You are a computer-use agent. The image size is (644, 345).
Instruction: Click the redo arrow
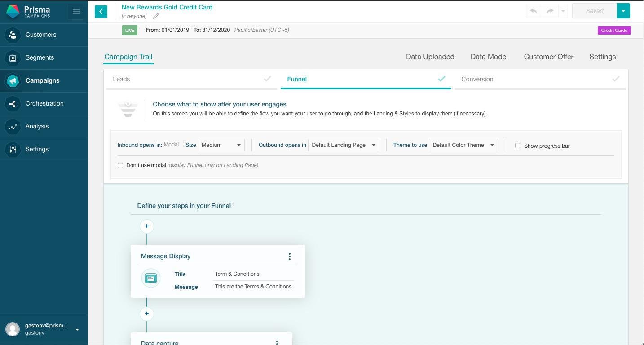(x=550, y=11)
